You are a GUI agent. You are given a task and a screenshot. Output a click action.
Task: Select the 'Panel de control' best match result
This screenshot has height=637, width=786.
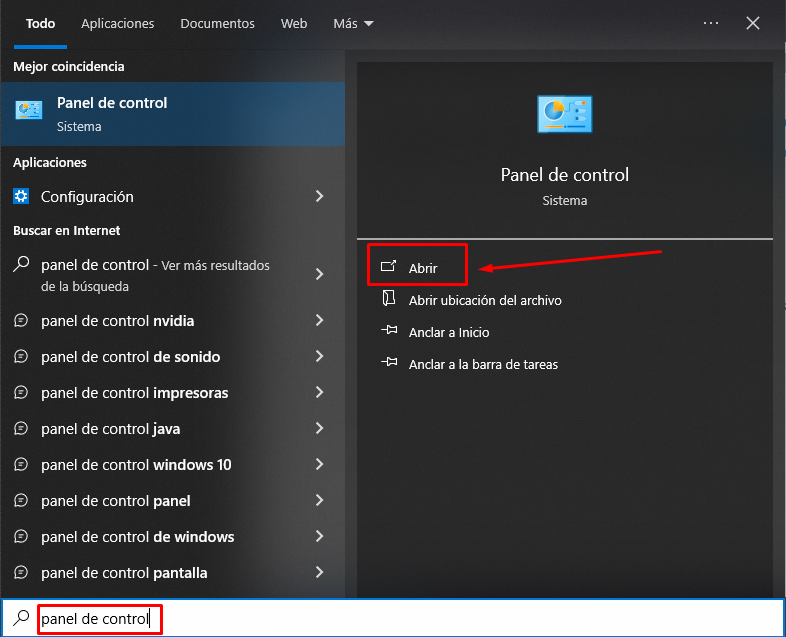pos(173,114)
